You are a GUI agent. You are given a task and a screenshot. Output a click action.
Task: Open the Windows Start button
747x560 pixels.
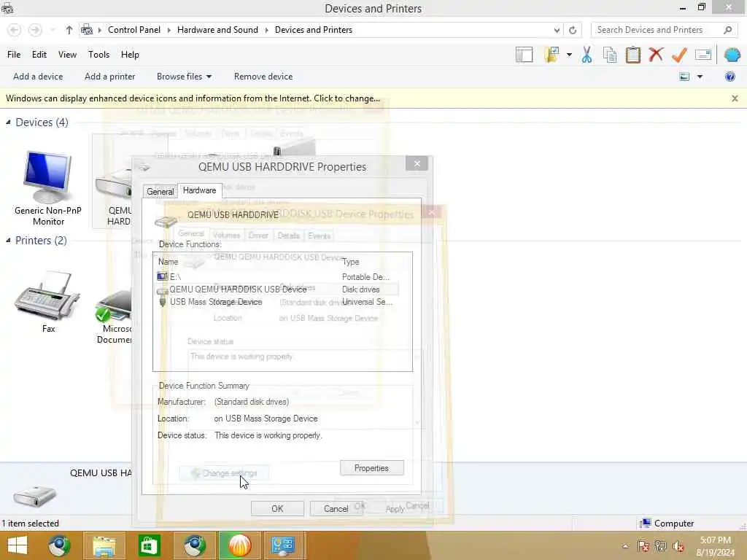click(18, 545)
